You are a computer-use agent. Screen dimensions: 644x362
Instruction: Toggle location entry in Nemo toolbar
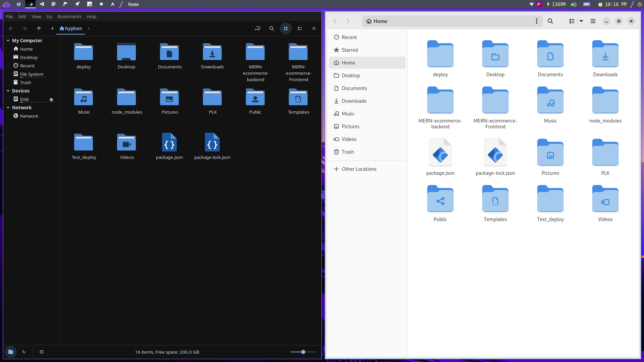(258, 28)
